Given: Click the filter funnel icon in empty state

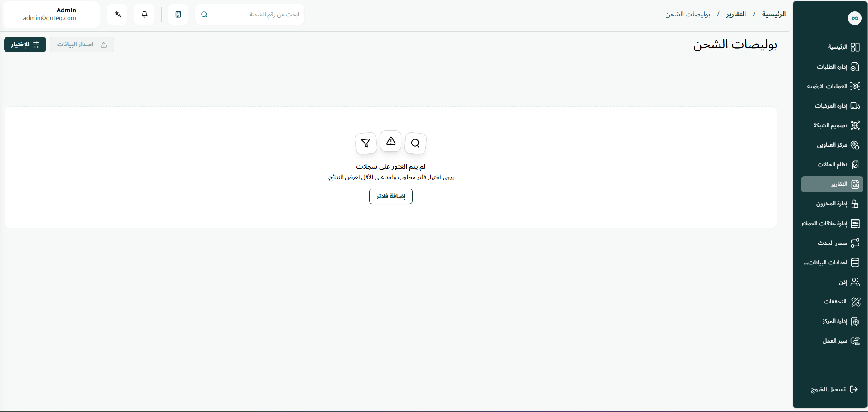Looking at the screenshot, I should (x=365, y=144).
